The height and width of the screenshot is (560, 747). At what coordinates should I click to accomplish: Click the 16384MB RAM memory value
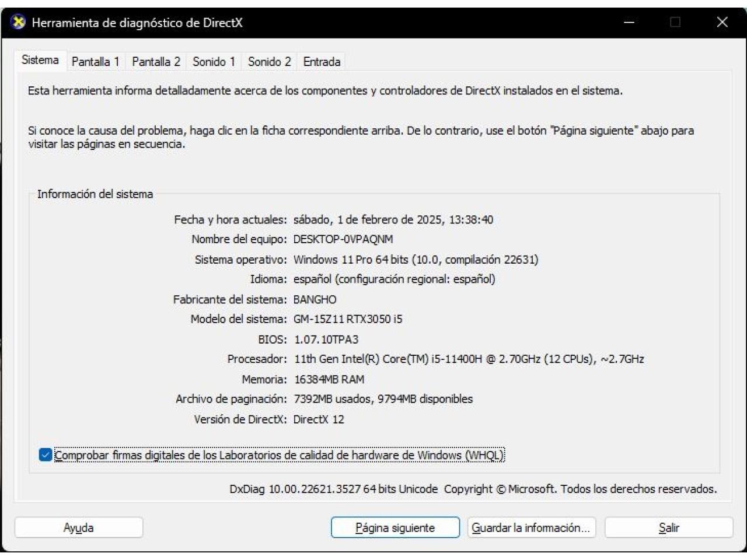pos(329,380)
